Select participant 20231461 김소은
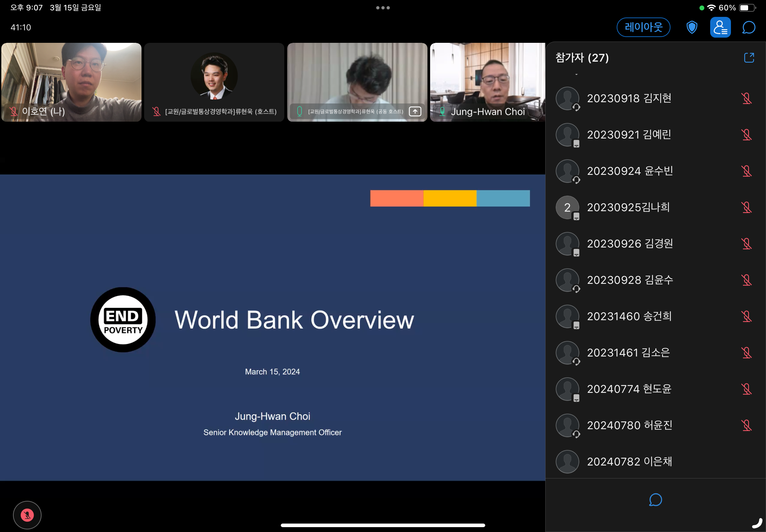The width and height of the screenshot is (766, 532). (656, 353)
